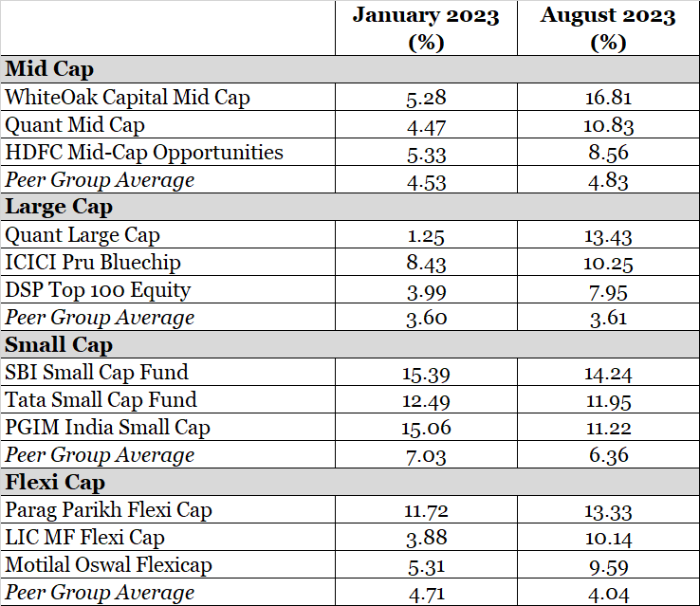This screenshot has width=700, height=606.
Task: Select HDFC Mid-Cap Opportunities row label
Action: tap(144, 152)
